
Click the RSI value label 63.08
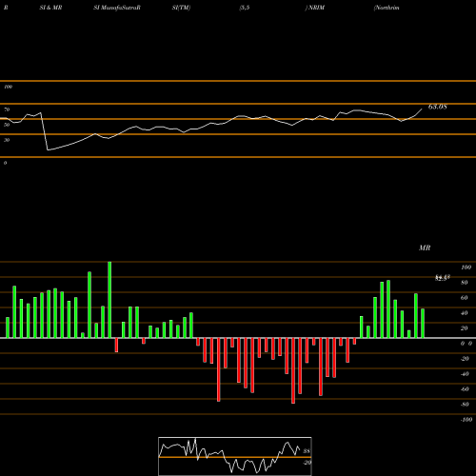tap(438, 107)
